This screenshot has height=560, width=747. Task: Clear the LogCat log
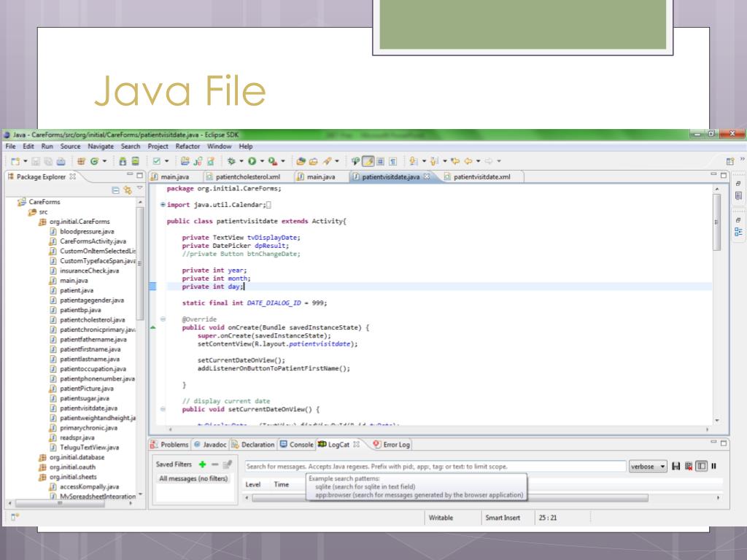[688, 466]
